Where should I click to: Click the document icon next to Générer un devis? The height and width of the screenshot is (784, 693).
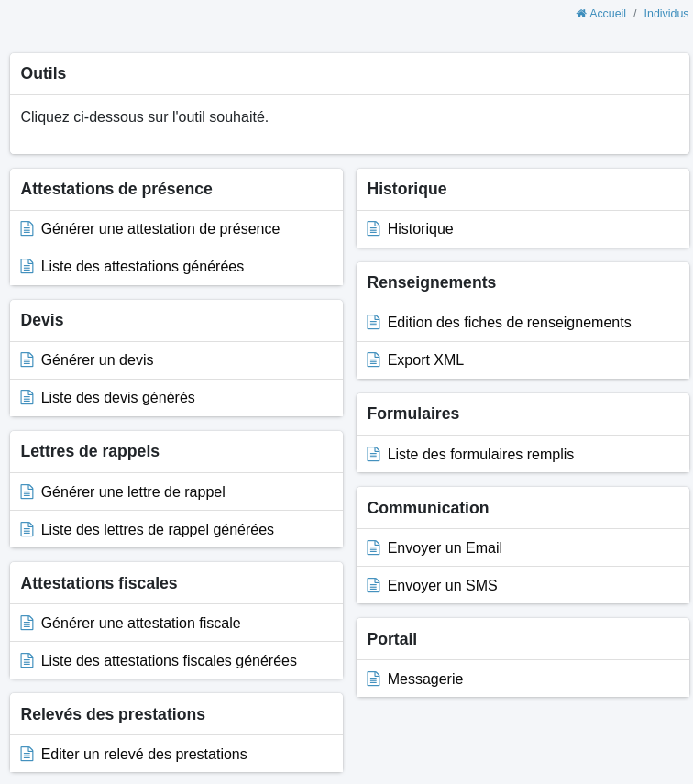click(x=27, y=360)
